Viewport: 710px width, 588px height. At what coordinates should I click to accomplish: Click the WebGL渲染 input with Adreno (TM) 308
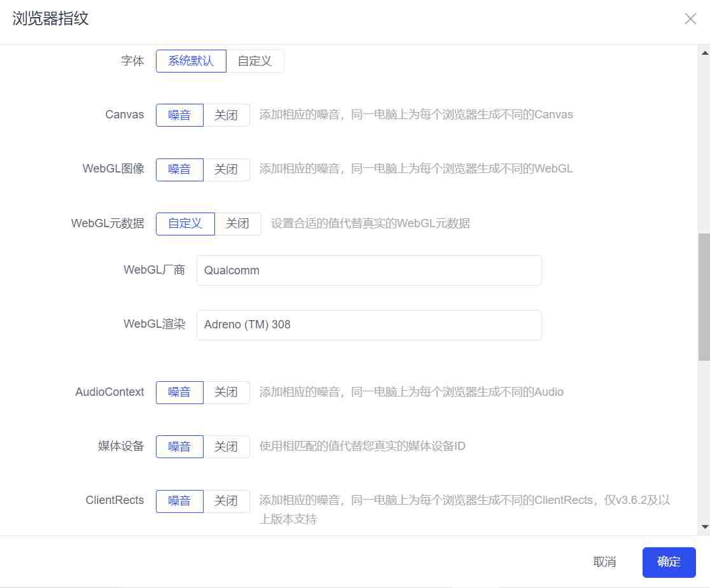369,325
